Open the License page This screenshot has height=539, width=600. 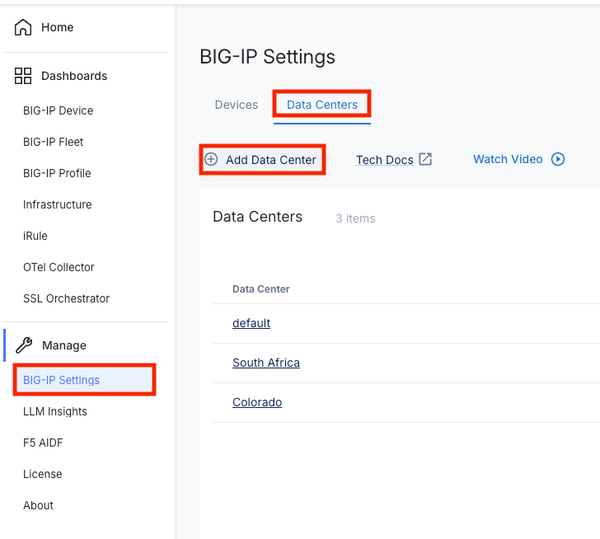(42, 474)
